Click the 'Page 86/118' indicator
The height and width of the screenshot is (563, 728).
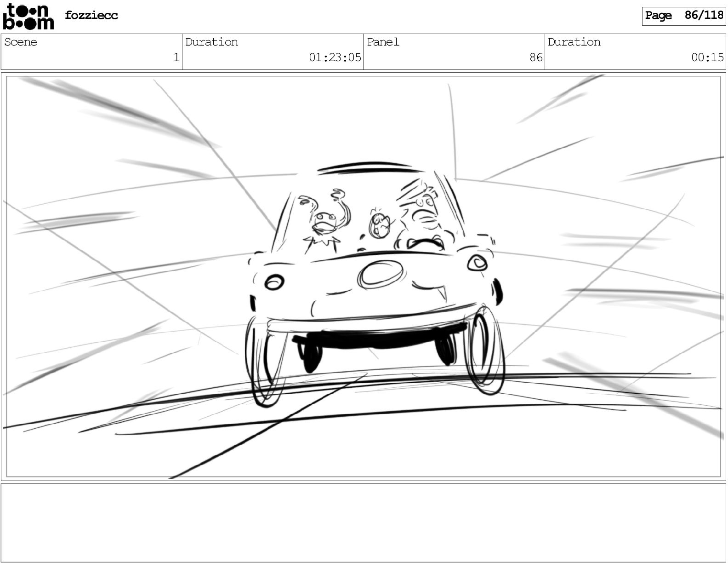point(684,16)
